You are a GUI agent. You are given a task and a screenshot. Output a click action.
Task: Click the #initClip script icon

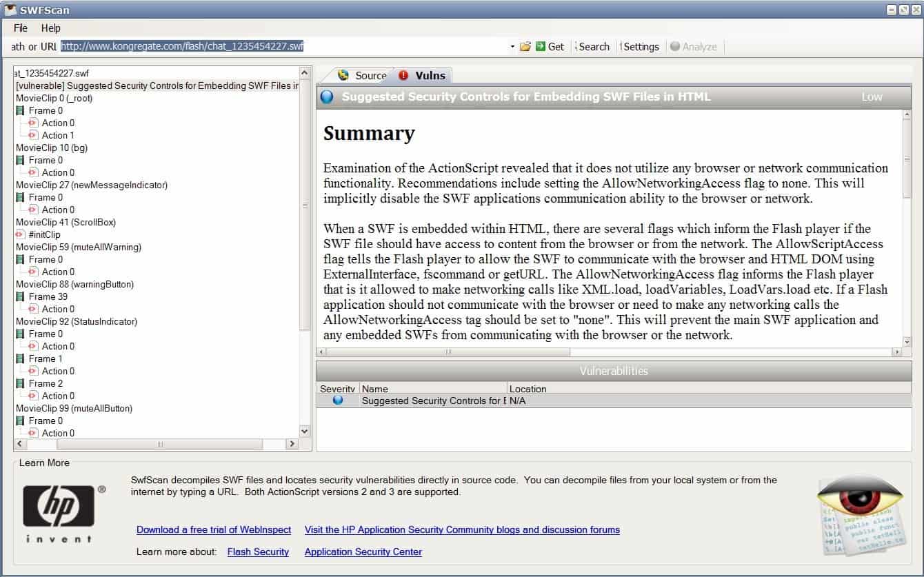(x=20, y=234)
